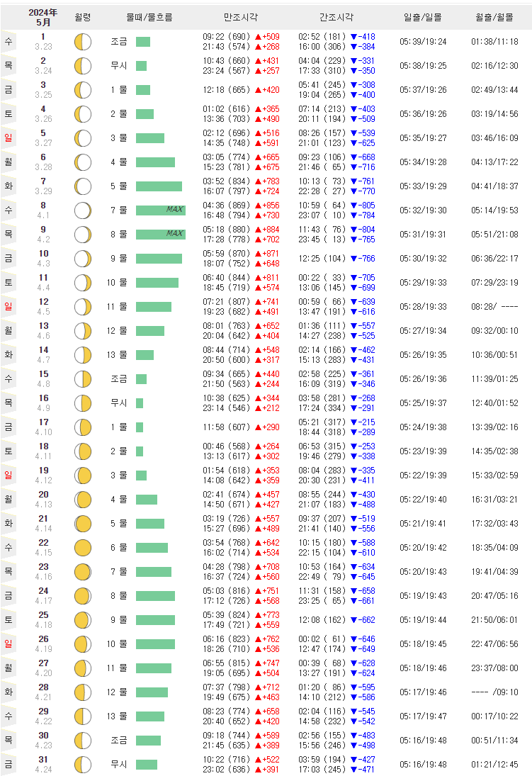The image size is (532, 776).
Task: Click the 13 물 tide label on May 14
Action: tap(117, 355)
